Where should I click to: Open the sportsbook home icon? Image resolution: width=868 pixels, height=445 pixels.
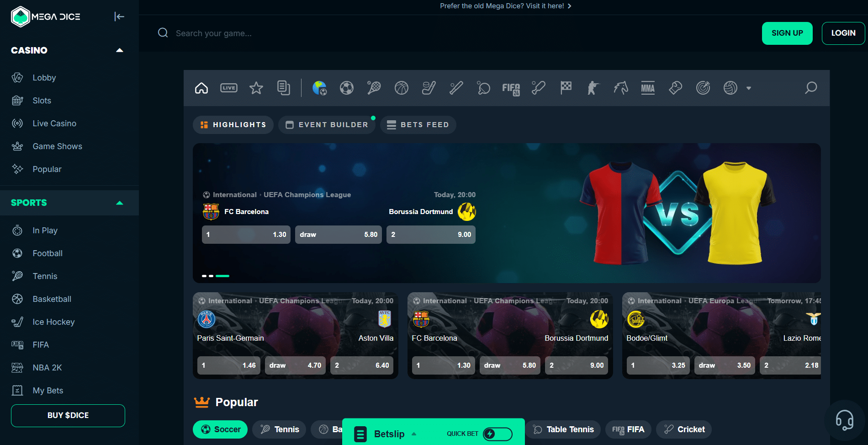[x=201, y=88]
